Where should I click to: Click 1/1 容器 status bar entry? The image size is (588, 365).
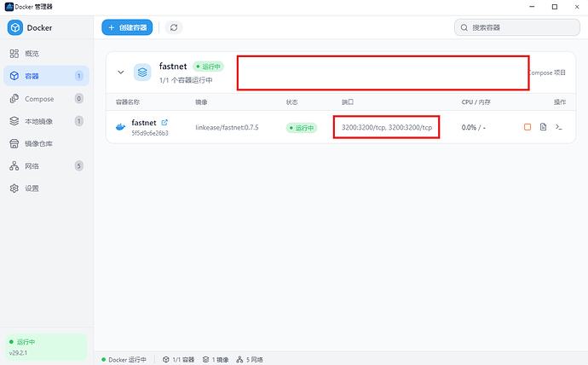pos(178,360)
